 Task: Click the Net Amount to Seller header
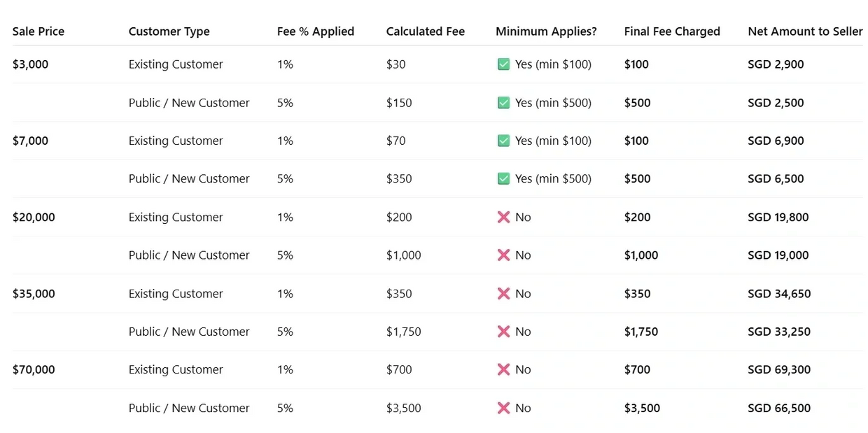(x=805, y=31)
